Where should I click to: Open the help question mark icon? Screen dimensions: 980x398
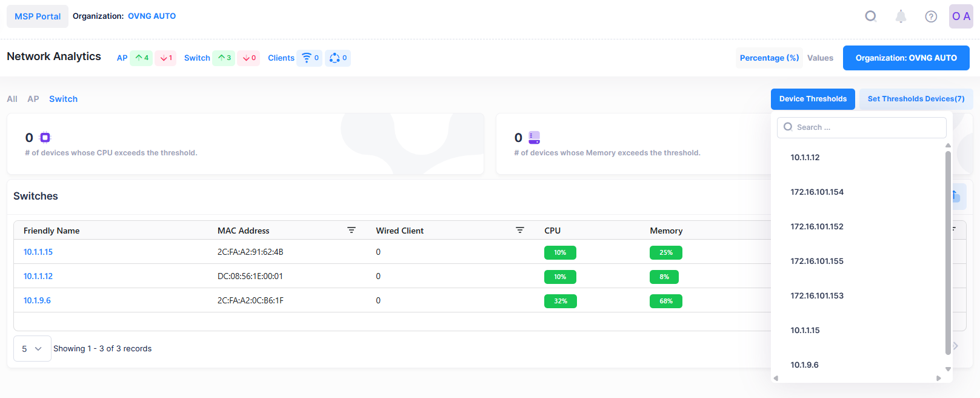click(x=931, y=16)
